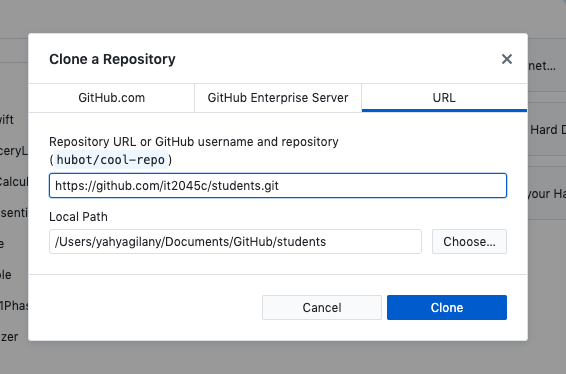Cancel the clone dialog
This screenshot has width=566, height=374.
click(322, 308)
